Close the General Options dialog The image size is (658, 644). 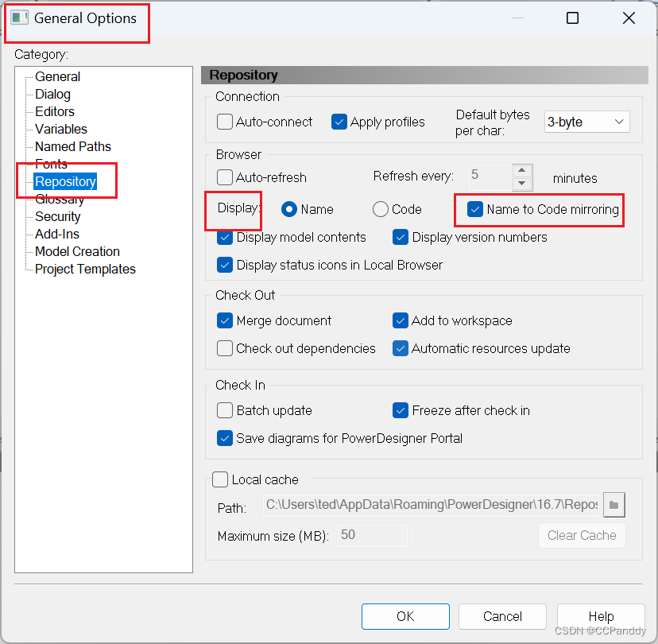pos(629,18)
